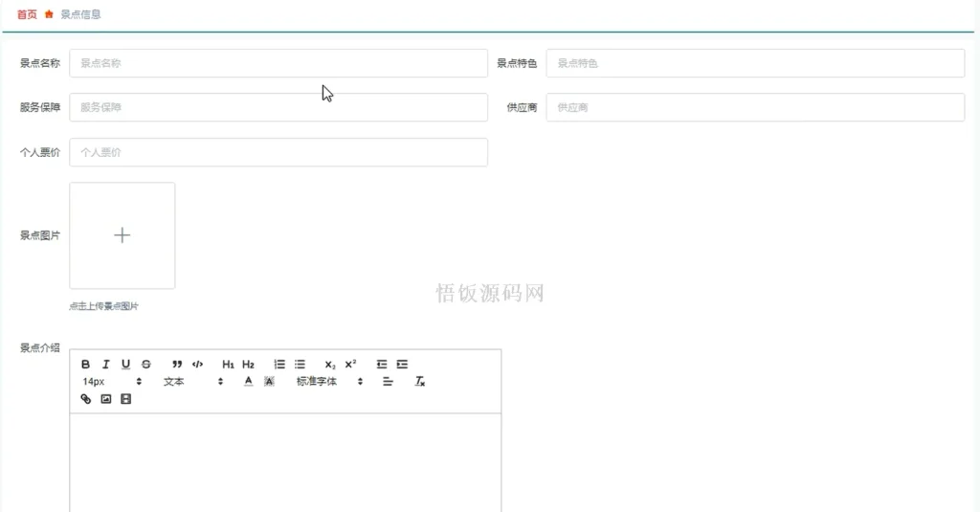Apply underline formatting
The image size is (980, 512).
[x=125, y=364]
